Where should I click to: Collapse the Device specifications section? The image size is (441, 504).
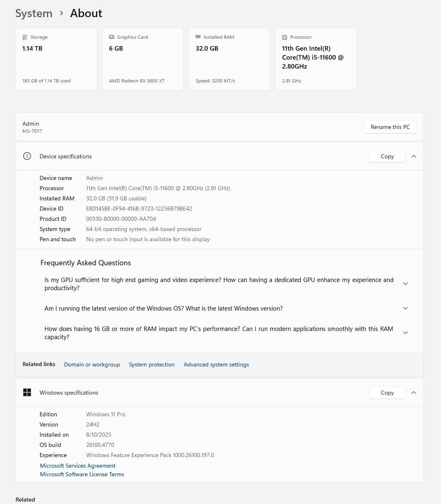click(414, 156)
